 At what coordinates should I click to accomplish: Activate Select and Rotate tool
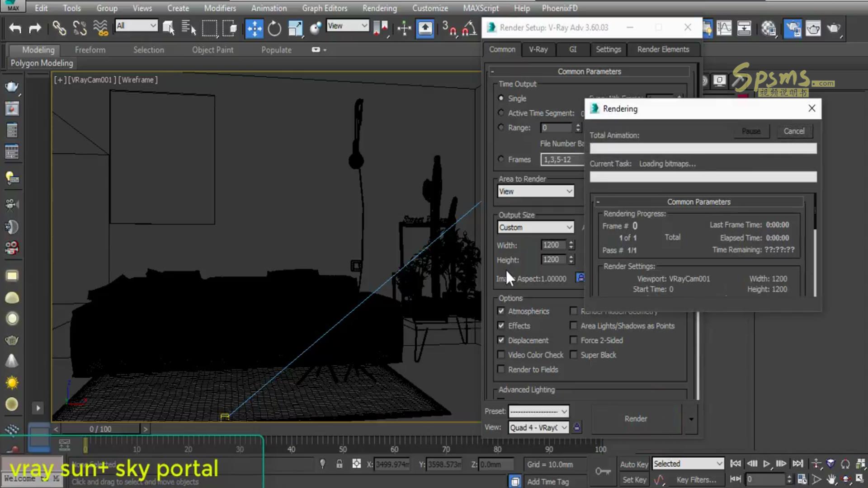tap(274, 28)
